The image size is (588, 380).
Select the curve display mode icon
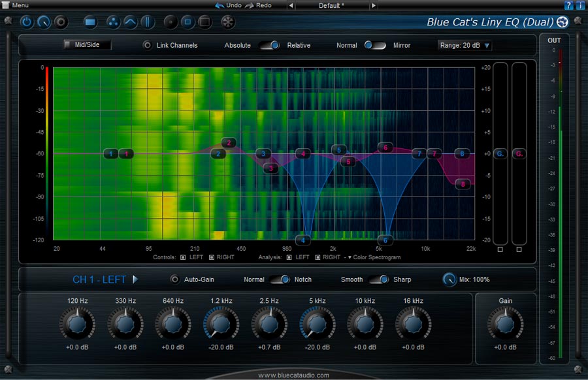(x=130, y=22)
